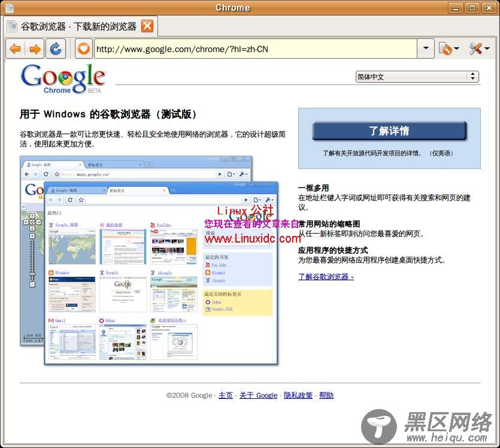Viewport: 500px width, 448px height.
Task: Open the wrench tools menu
Action: pyautogui.click(x=479, y=49)
